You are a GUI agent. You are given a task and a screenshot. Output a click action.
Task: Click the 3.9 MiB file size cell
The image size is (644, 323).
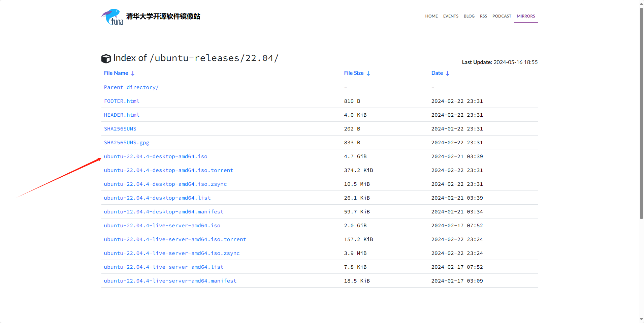pyautogui.click(x=355, y=253)
